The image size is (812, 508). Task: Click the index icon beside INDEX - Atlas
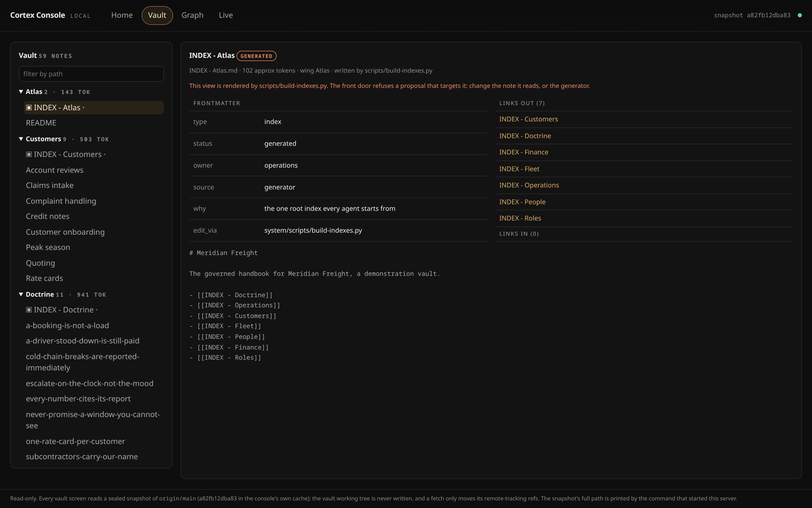pos(29,107)
